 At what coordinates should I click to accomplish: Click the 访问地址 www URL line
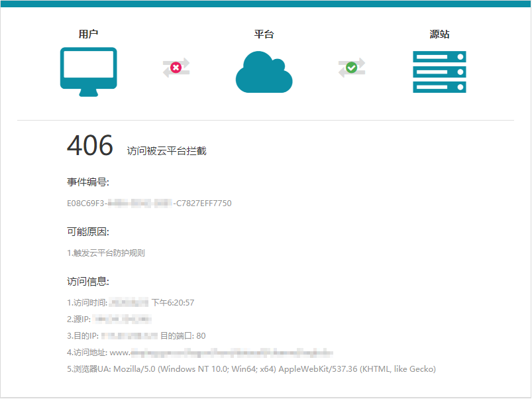199,353
